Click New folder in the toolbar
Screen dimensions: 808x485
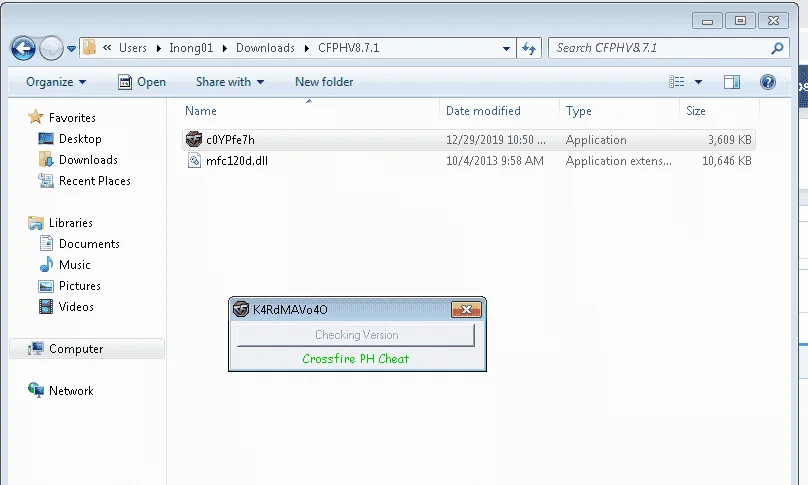tap(324, 82)
